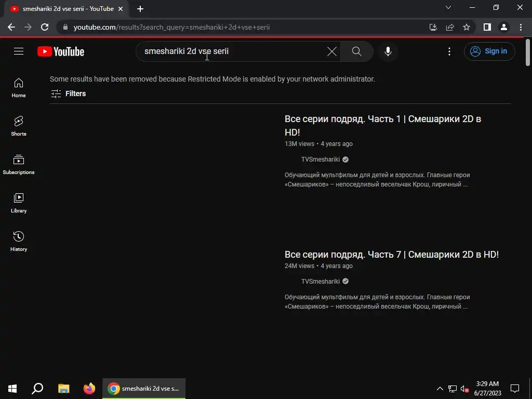
Task: Open network status tray icon
Action: pos(453,389)
